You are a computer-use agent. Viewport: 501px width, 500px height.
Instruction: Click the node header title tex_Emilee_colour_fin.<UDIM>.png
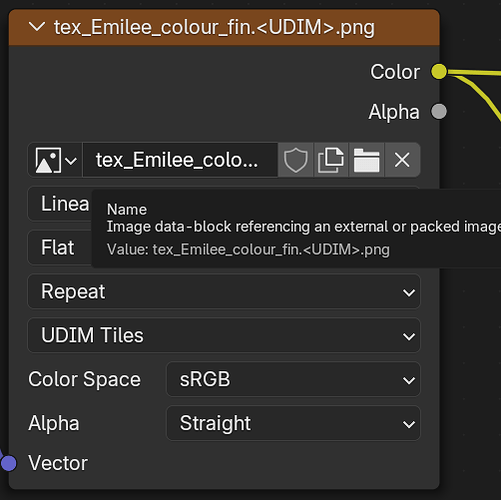coord(214,27)
